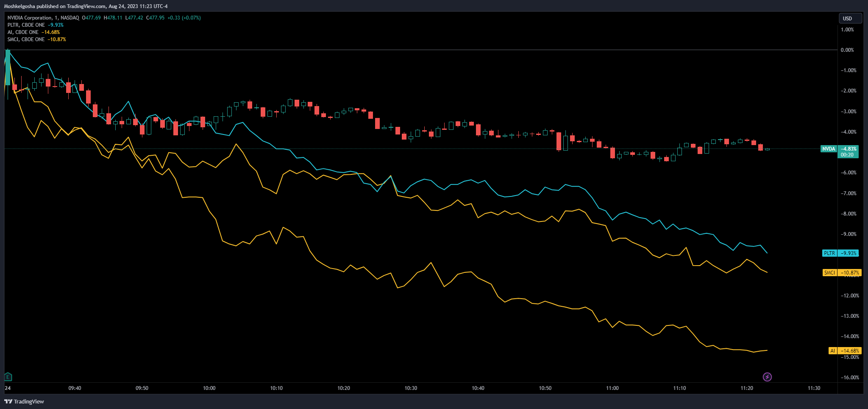Screen dimensions: 868x409
Task: Click the 10:00 time axis label
Action: click(209, 388)
